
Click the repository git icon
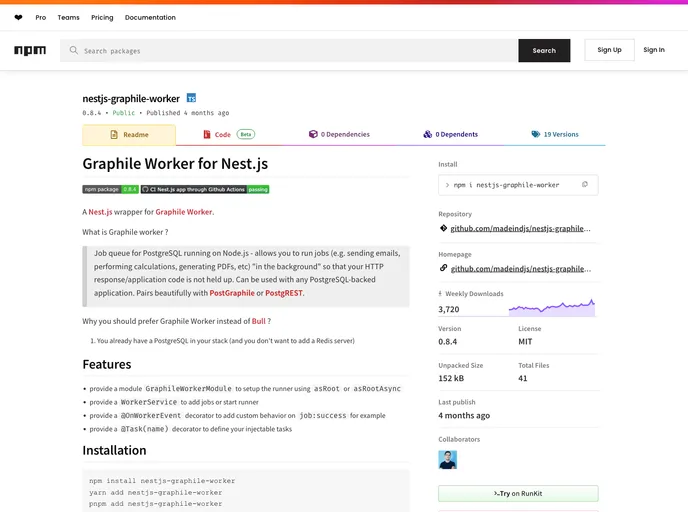444,228
